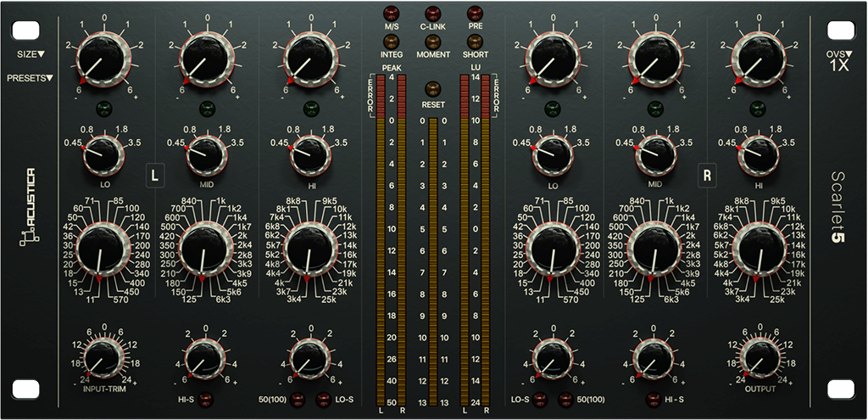Toggle left MID band enable LED
The height and width of the screenshot is (420, 868).
[207, 108]
